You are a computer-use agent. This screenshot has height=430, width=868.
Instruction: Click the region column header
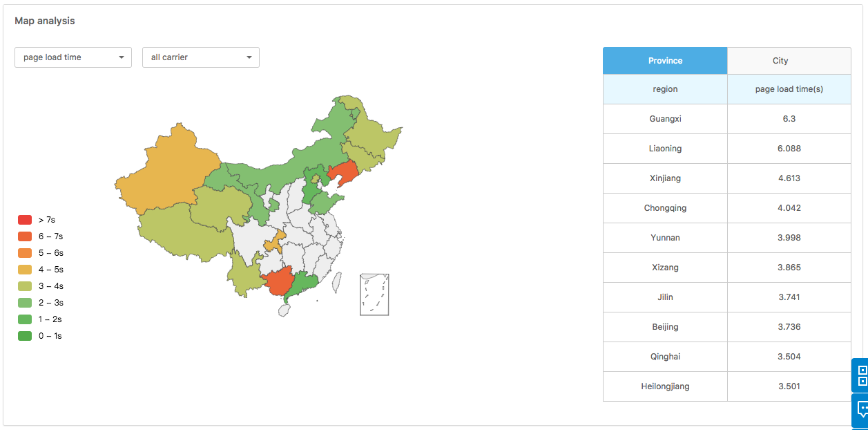[x=665, y=89]
